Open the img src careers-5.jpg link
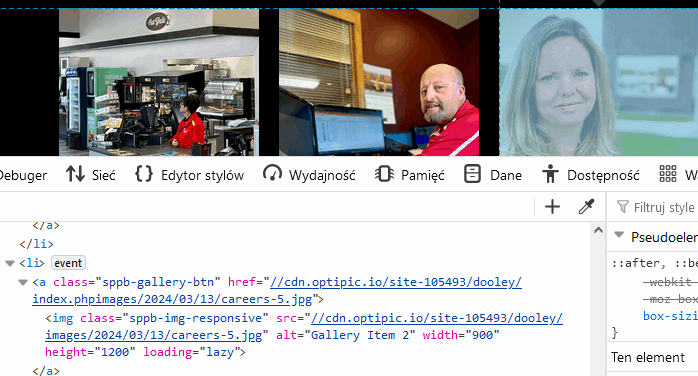The height and width of the screenshot is (376, 698). point(304,326)
